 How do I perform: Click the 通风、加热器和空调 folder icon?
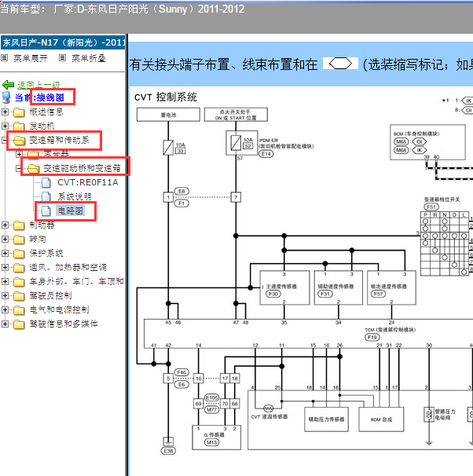click(19, 268)
